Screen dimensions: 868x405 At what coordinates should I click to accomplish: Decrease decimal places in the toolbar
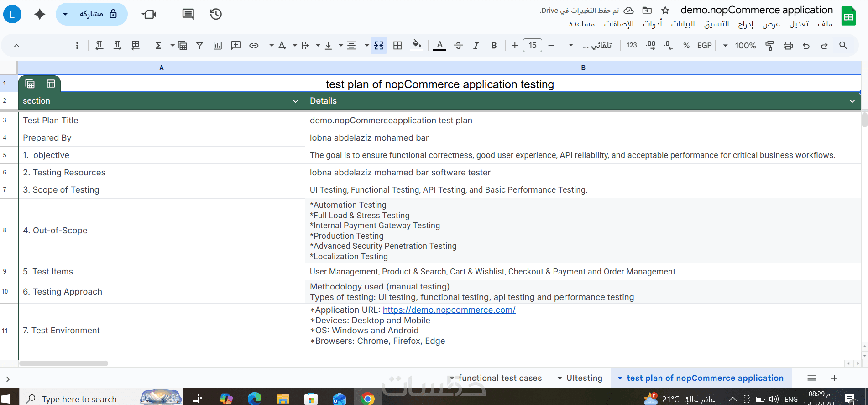coord(669,46)
